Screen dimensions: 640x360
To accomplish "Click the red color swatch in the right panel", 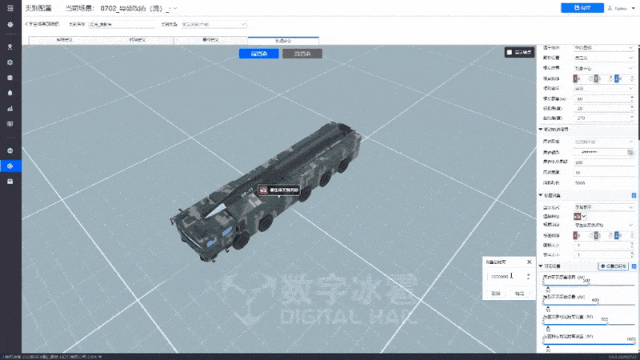I will [x=577, y=216].
